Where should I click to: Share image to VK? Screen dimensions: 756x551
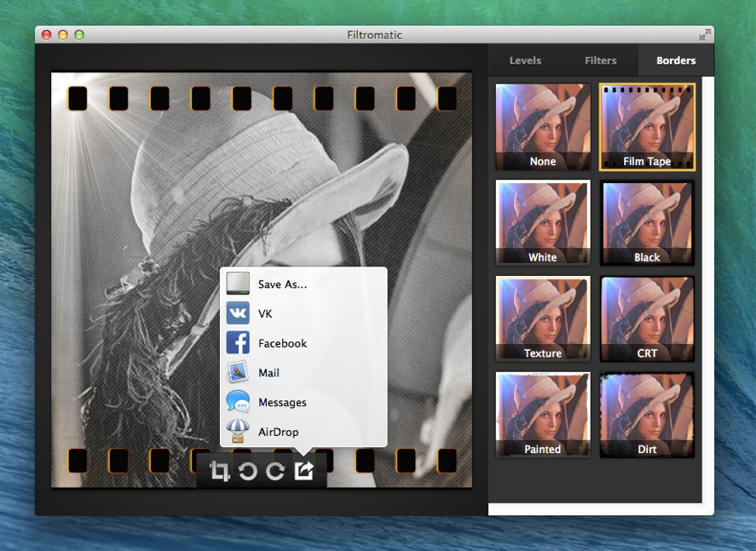264,314
